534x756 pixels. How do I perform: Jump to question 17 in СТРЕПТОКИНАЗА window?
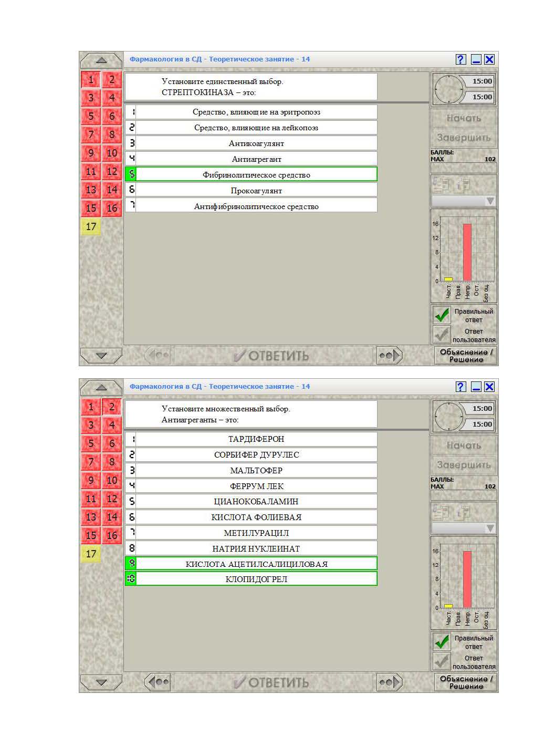pyautogui.click(x=91, y=226)
